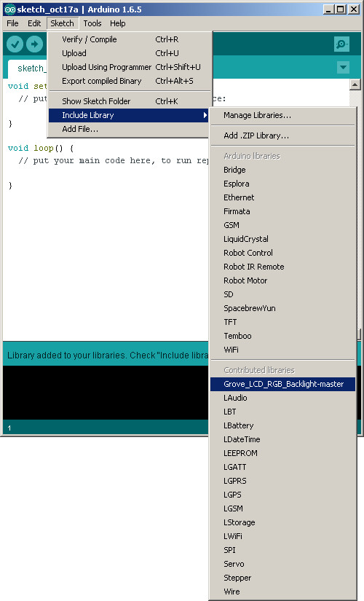
Task: Maximize the Arduino window
Action: coord(340,9)
